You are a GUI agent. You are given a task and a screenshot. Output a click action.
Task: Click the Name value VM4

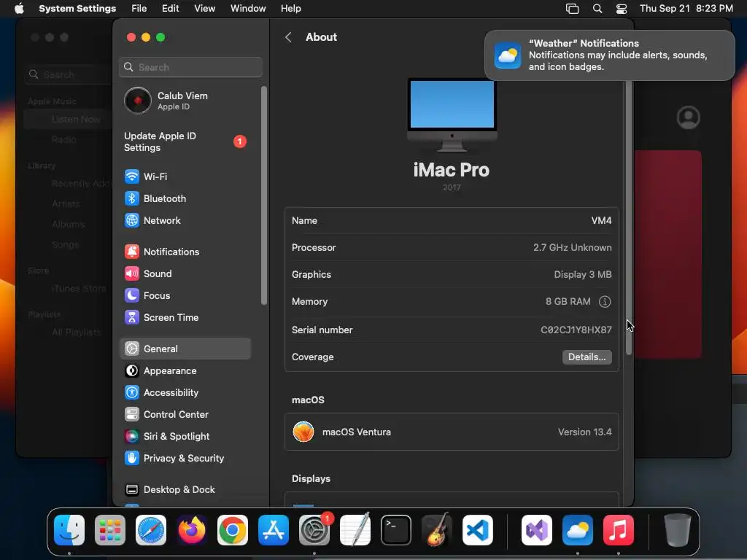[601, 221]
